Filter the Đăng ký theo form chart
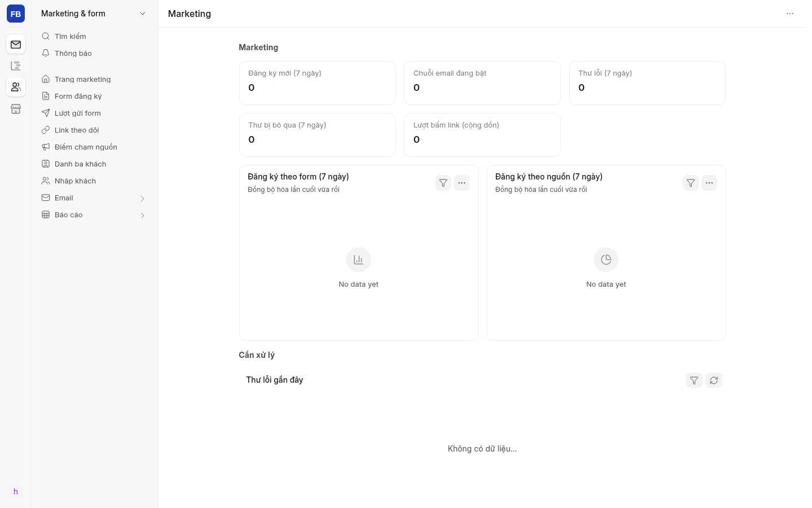Screen dimensions: 812x508 tap(443, 183)
